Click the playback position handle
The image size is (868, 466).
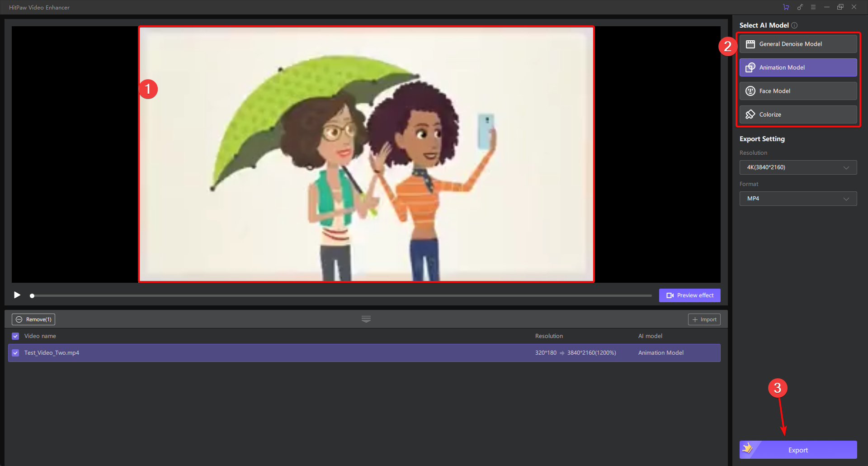32,296
